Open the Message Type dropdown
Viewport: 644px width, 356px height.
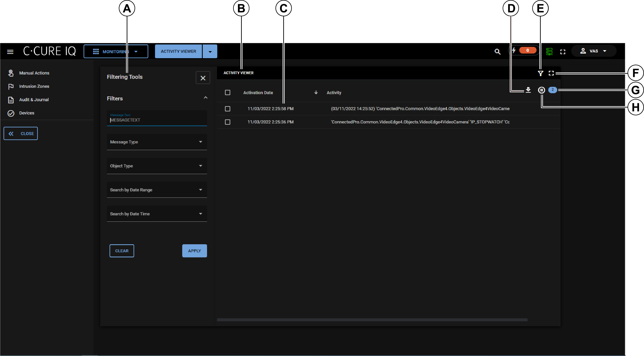coord(157,142)
